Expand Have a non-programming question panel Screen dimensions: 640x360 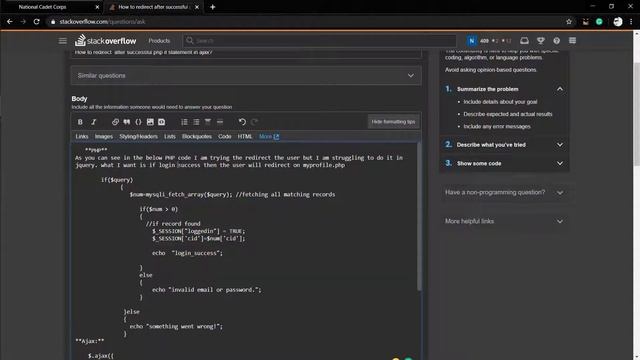[x=504, y=192]
